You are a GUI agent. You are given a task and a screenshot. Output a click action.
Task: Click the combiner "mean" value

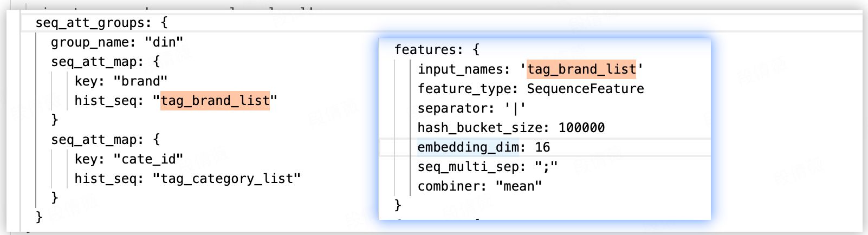tap(519, 186)
